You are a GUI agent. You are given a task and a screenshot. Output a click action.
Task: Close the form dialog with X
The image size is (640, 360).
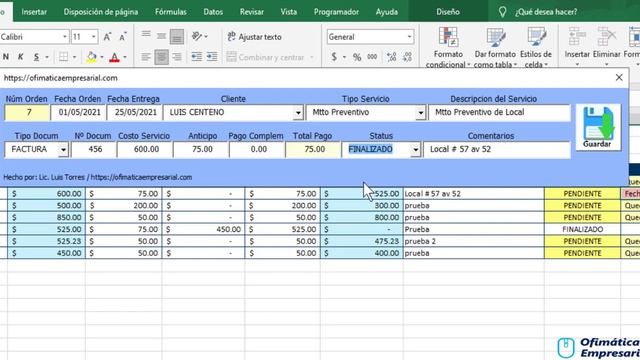[x=619, y=78]
